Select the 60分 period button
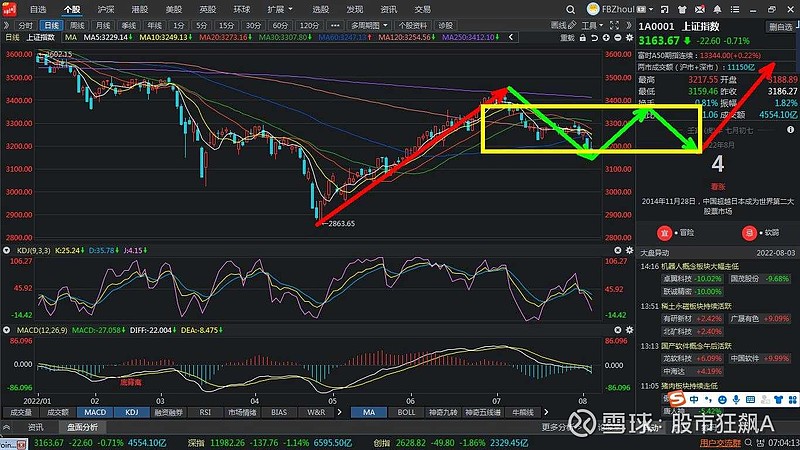This screenshot has height=450, width=800. pos(280,25)
